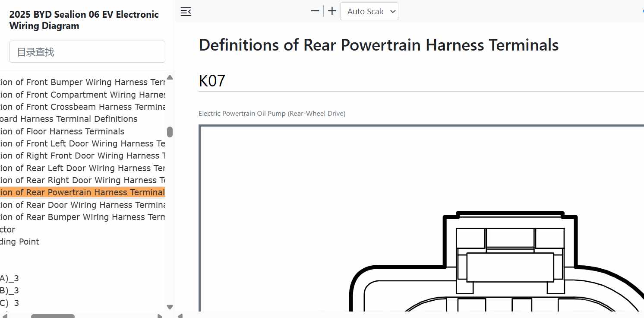Zoom in with the plus icon
Screen dimensions: 644x318
pyautogui.click(x=332, y=11)
